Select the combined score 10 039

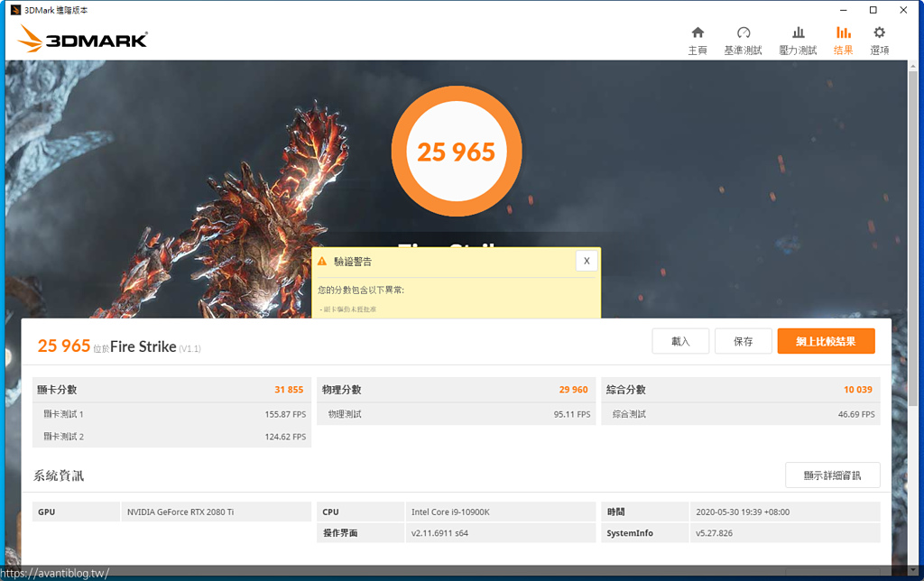(858, 390)
